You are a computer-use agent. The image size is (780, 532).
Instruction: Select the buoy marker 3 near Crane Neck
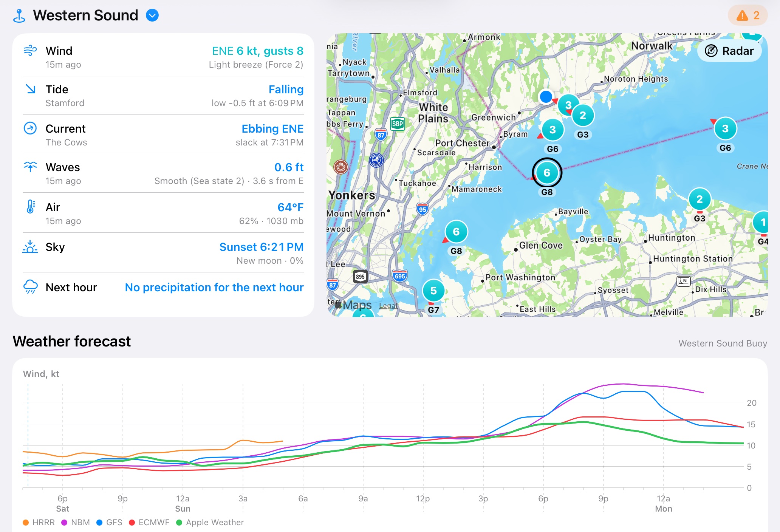click(725, 128)
